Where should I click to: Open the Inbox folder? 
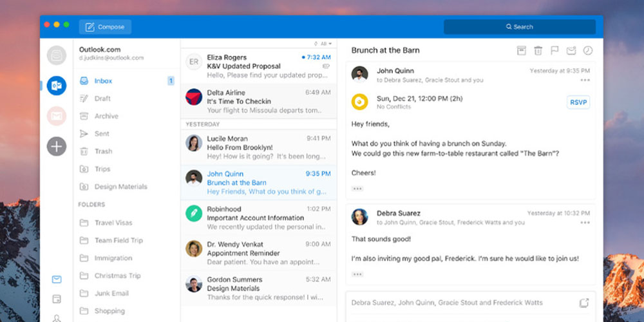pyautogui.click(x=103, y=81)
